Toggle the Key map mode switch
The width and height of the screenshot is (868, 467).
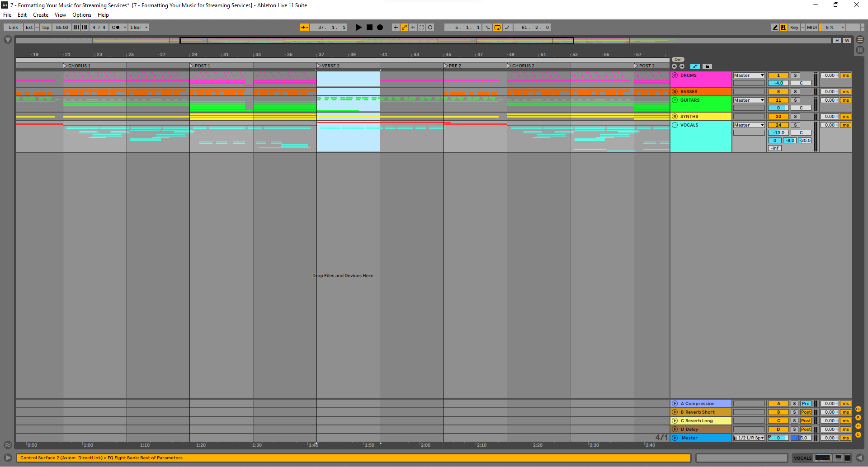tap(794, 28)
